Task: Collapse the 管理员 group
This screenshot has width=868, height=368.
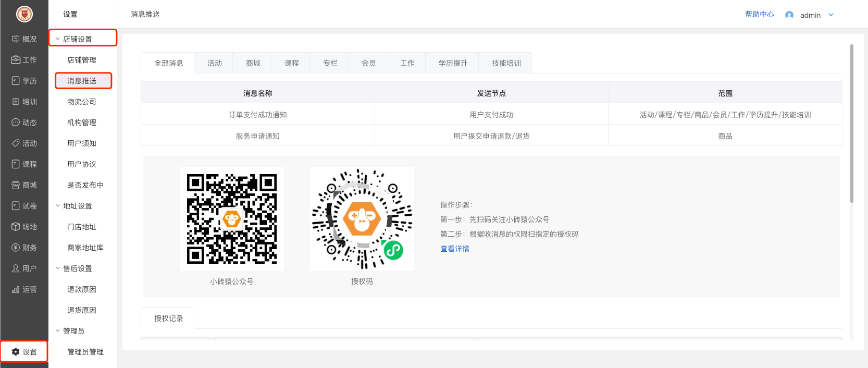Action: [58, 331]
